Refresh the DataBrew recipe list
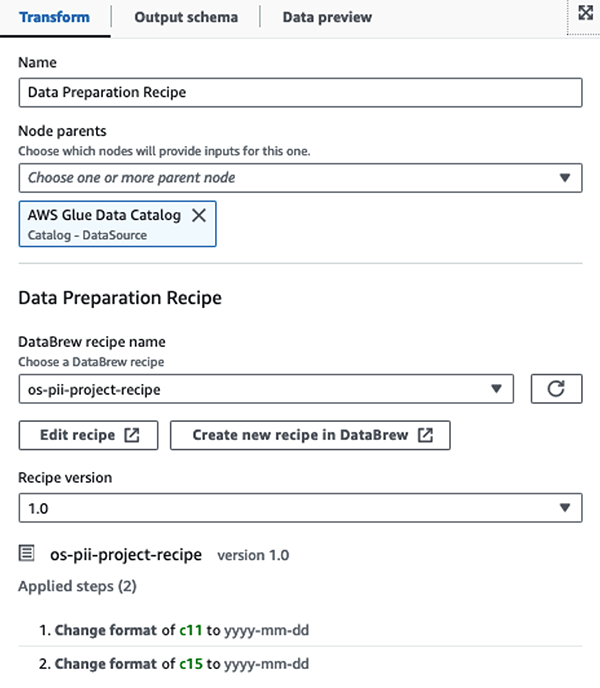600x688 pixels. 556,389
